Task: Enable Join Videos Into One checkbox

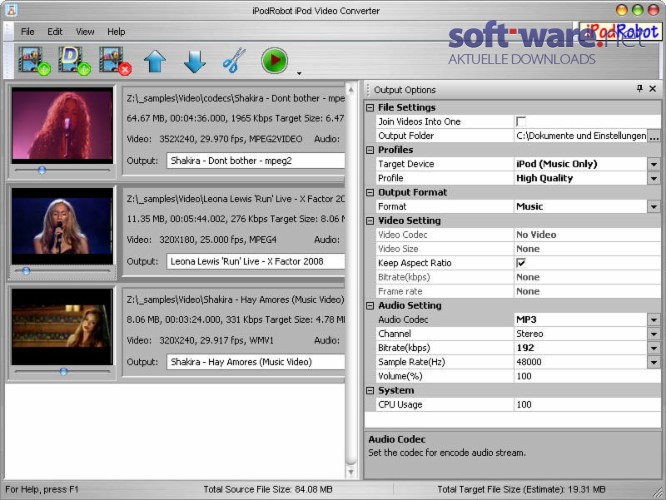Action: 520,121
